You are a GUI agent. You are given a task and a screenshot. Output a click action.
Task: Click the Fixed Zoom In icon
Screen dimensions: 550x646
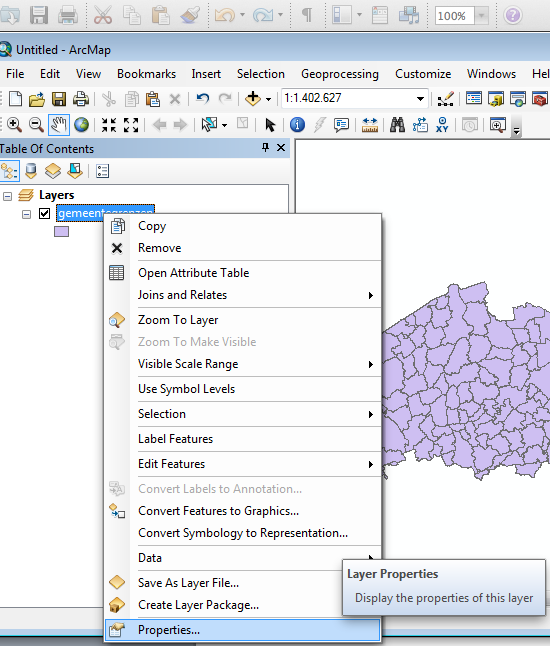(109, 125)
